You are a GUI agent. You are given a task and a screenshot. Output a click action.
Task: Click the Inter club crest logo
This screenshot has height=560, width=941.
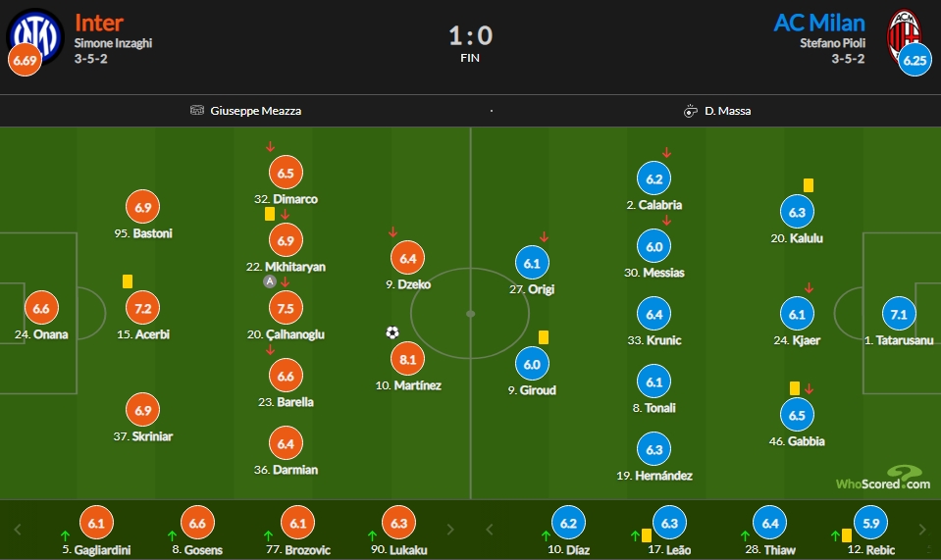coord(35,35)
